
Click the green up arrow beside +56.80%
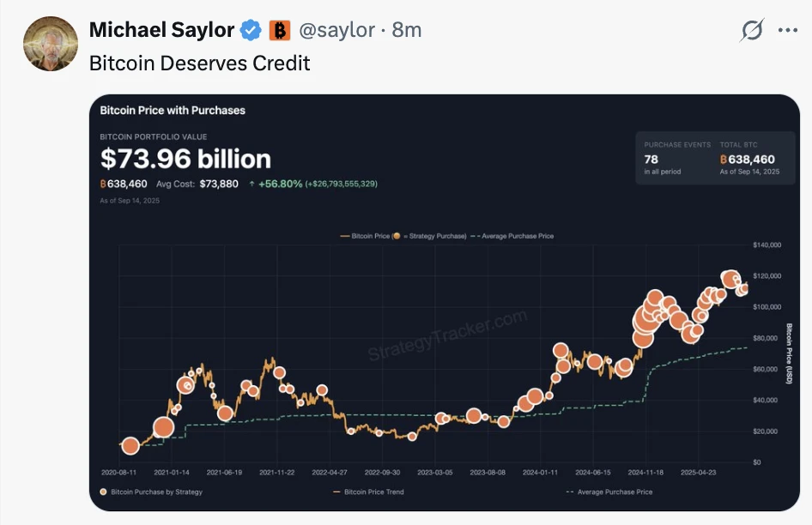(x=251, y=182)
